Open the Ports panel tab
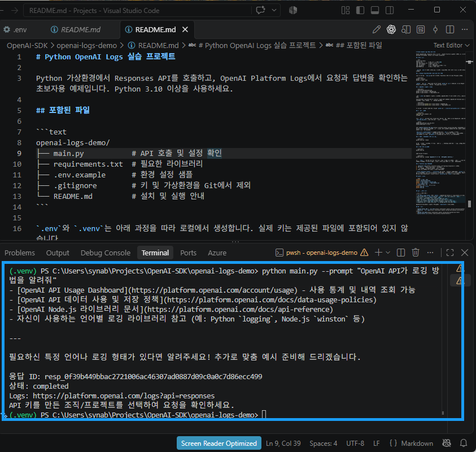This screenshot has width=476, height=452. 188,253
